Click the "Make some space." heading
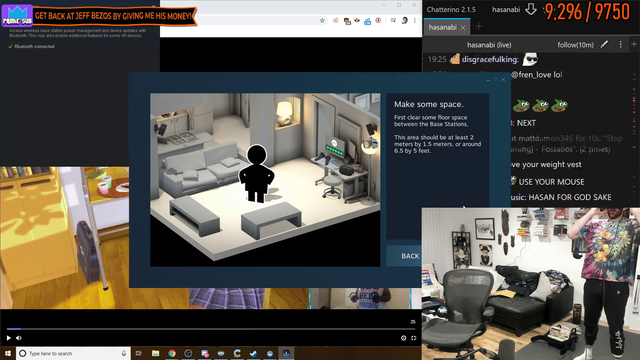The width and height of the screenshot is (640, 360). (x=429, y=104)
